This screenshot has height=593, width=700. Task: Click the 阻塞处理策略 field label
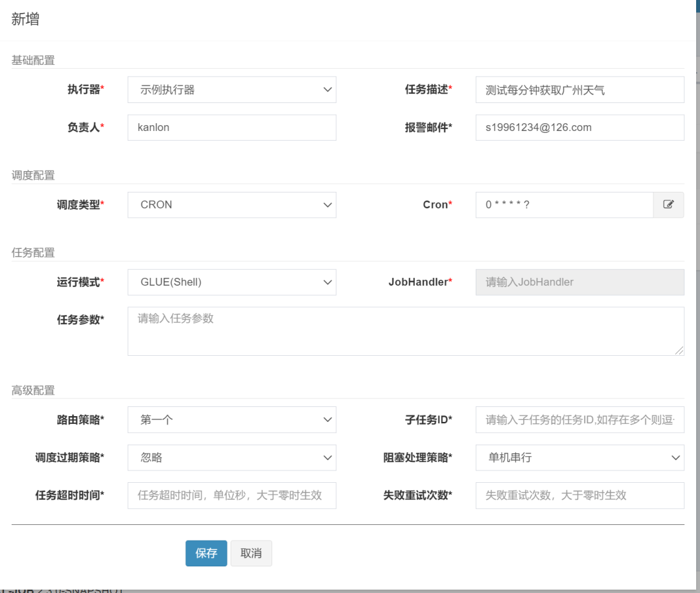pyautogui.click(x=418, y=458)
